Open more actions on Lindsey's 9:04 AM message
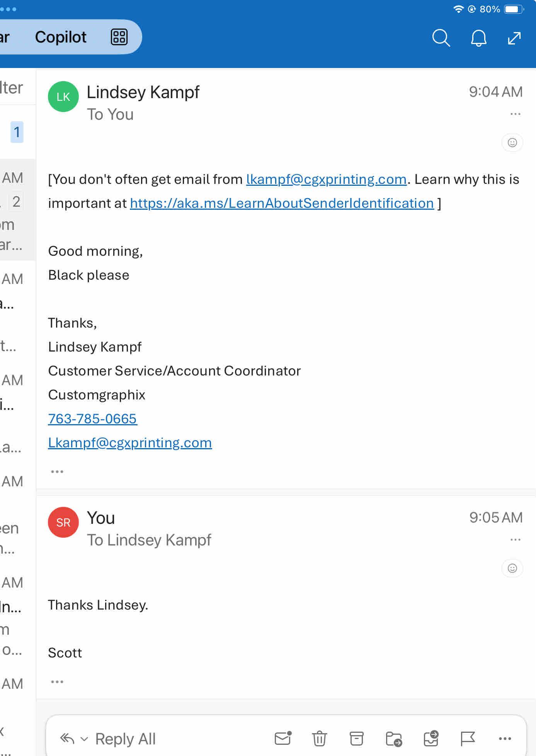The width and height of the screenshot is (536, 756). (515, 114)
